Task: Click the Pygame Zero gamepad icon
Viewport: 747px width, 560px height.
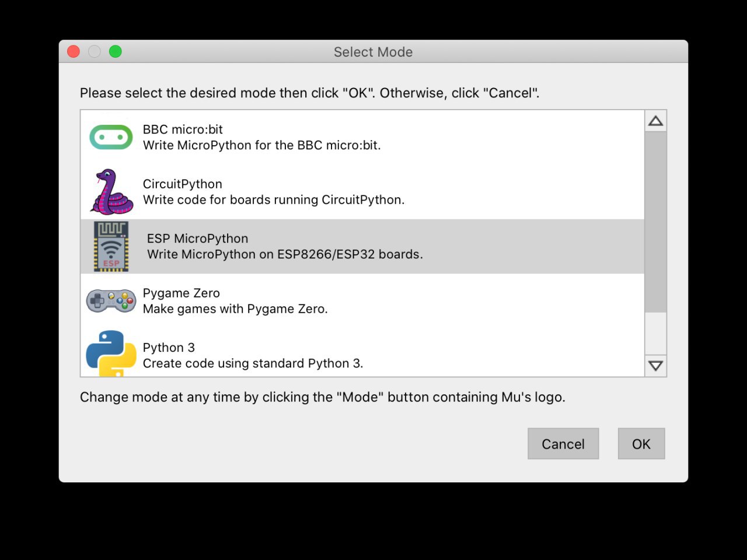Action: 111,300
